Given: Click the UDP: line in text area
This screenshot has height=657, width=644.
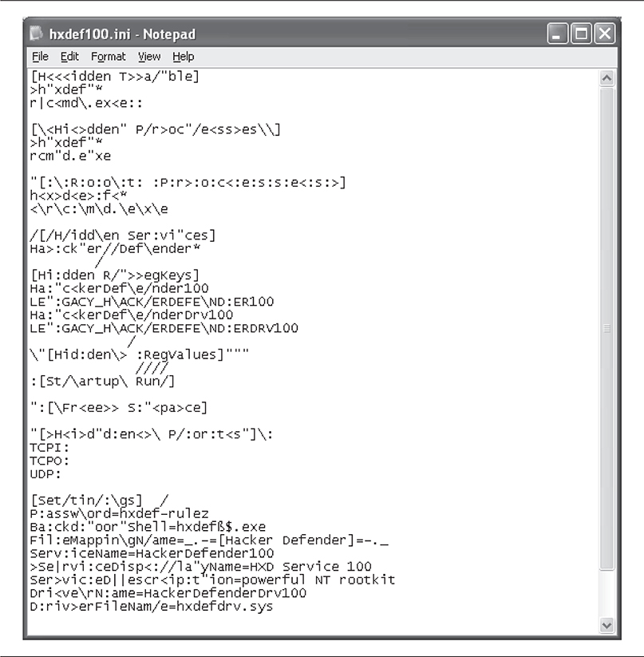Looking at the screenshot, I should [x=45, y=474].
